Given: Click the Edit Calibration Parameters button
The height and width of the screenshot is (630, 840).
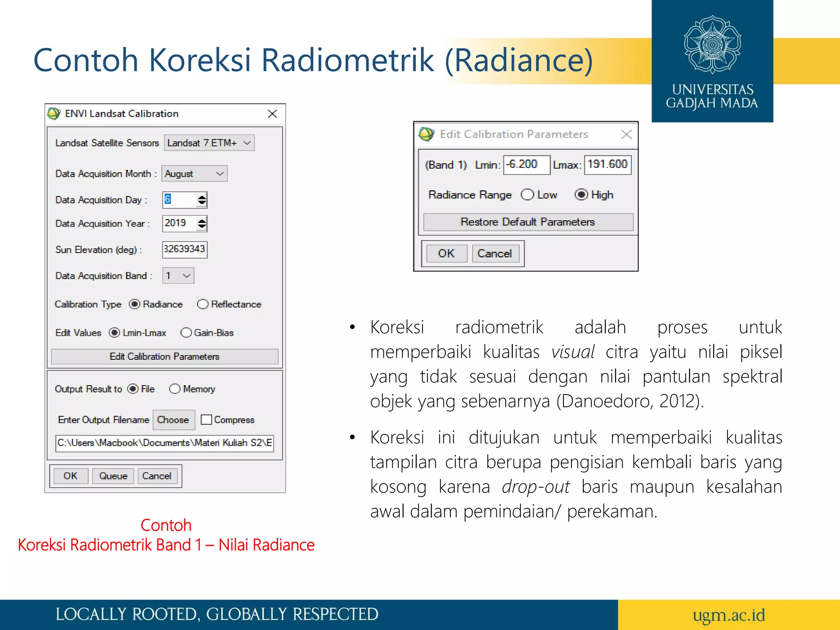Looking at the screenshot, I should click(x=164, y=356).
